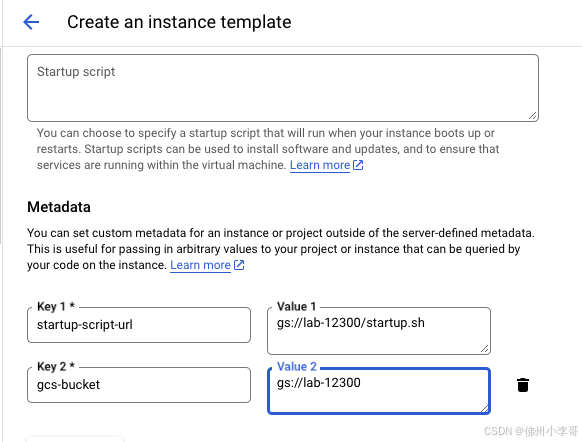This screenshot has width=582, height=442.
Task: Grab the Value 1 field resize handle
Action: pyautogui.click(x=485, y=348)
